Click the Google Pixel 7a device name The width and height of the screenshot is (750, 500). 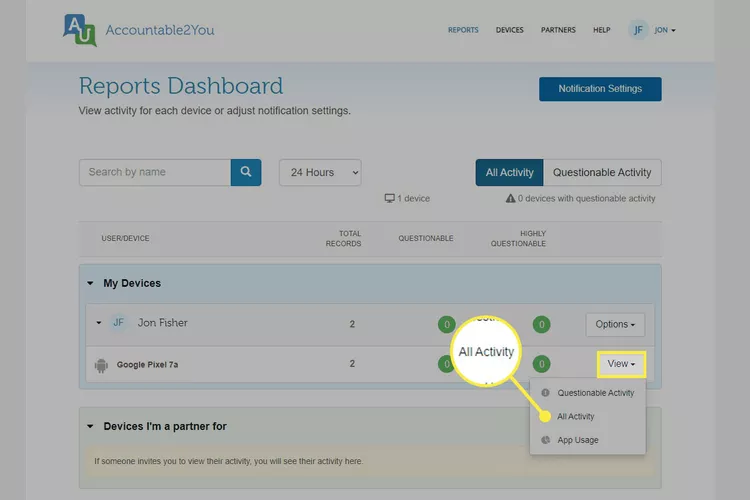147,365
